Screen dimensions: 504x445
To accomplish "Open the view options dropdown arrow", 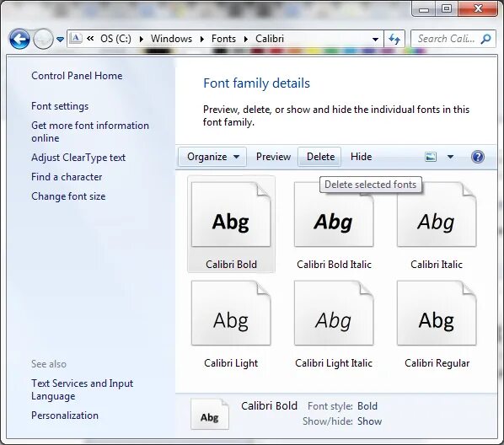I will (x=450, y=157).
